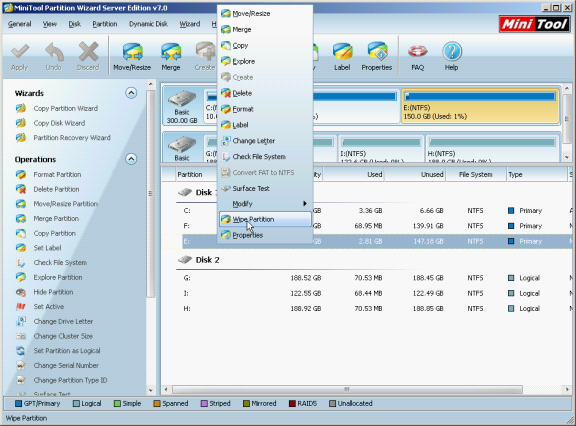Select the Merge toolbar icon
This screenshot has height=426, width=576.
click(x=171, y=52)
